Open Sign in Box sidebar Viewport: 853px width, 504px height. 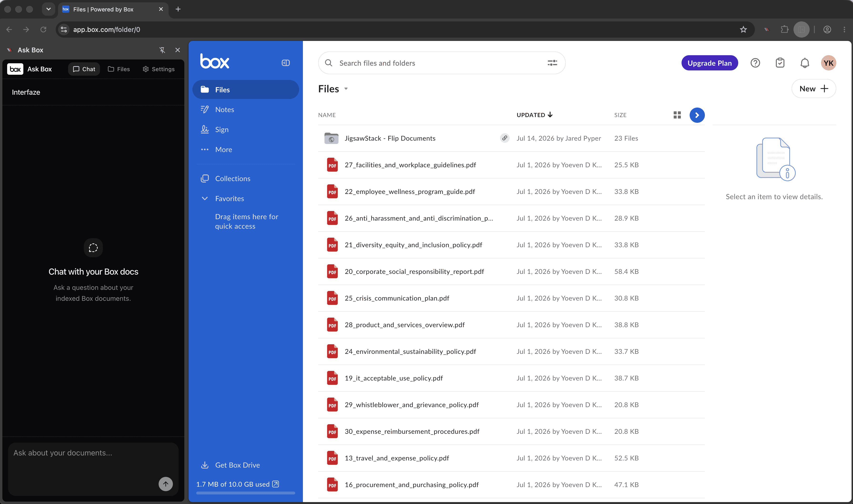coord(245,129)
